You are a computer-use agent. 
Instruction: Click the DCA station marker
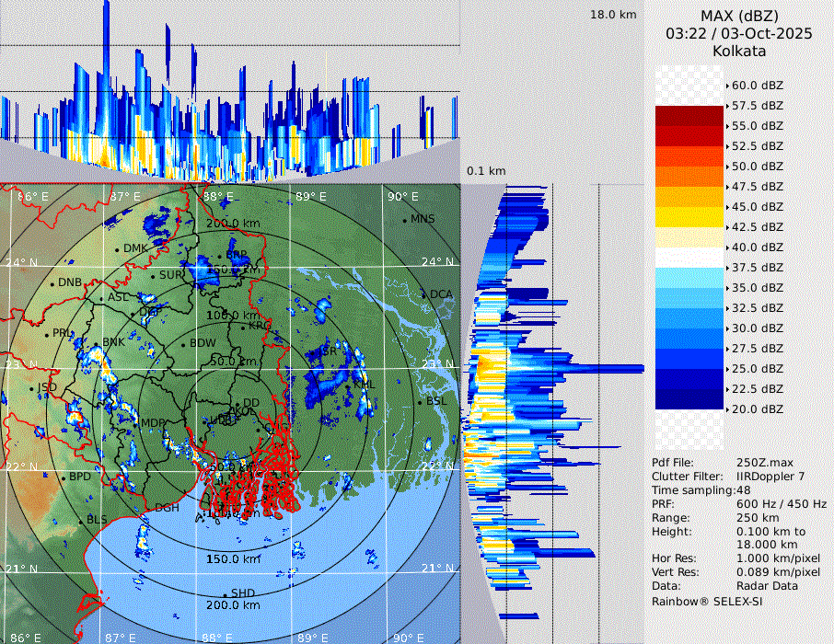(x=425, y=295)
